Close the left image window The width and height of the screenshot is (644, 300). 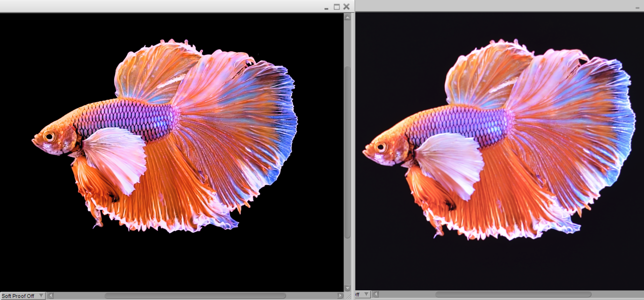click(x=346, y=7)
